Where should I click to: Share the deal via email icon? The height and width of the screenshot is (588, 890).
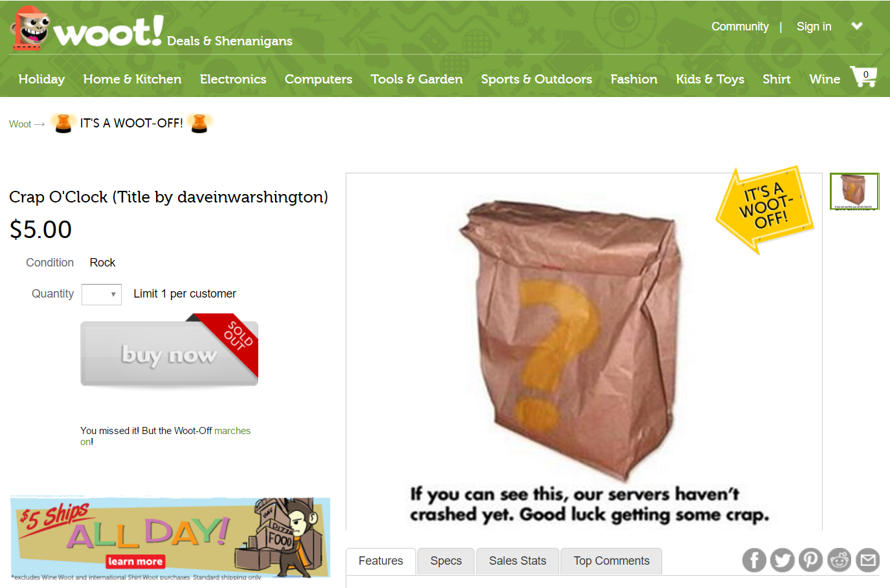click(868, 560)
